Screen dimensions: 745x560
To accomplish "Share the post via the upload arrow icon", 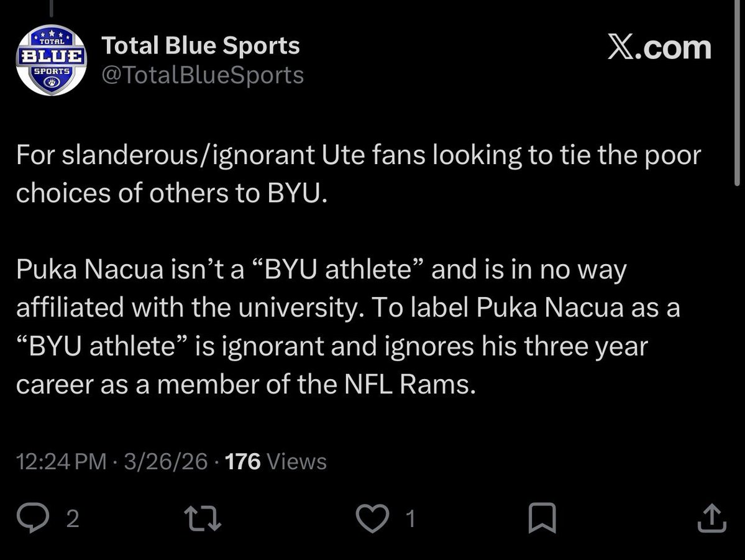I will point(711,518).
